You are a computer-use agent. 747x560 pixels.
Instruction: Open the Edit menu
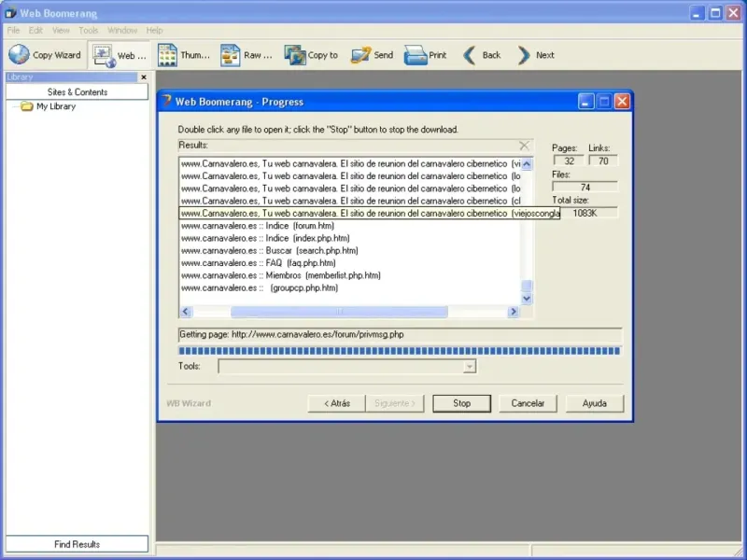coord(35,30)
